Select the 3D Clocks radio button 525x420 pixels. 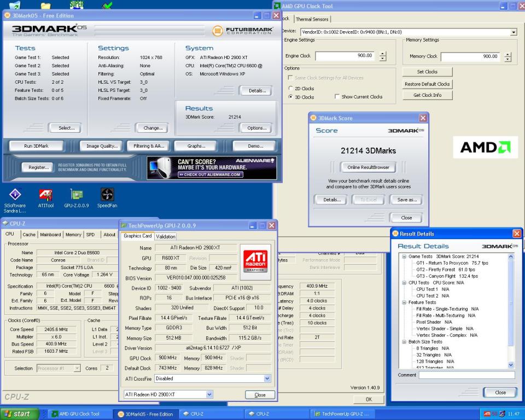(x=290, y=97)
